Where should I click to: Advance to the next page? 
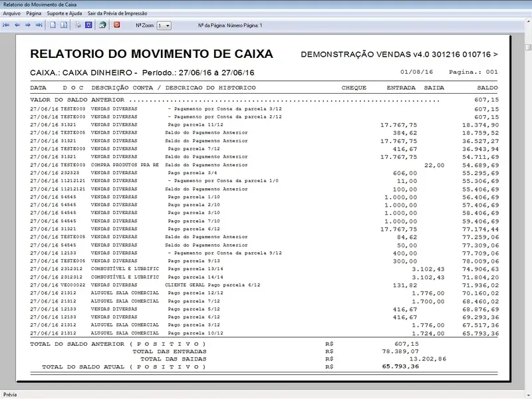28,25
